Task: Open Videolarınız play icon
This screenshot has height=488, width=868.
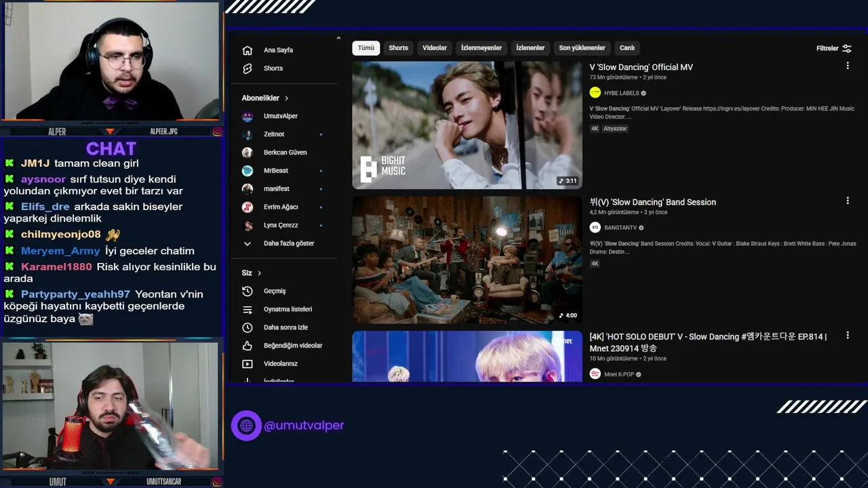Action: [248, 364]
